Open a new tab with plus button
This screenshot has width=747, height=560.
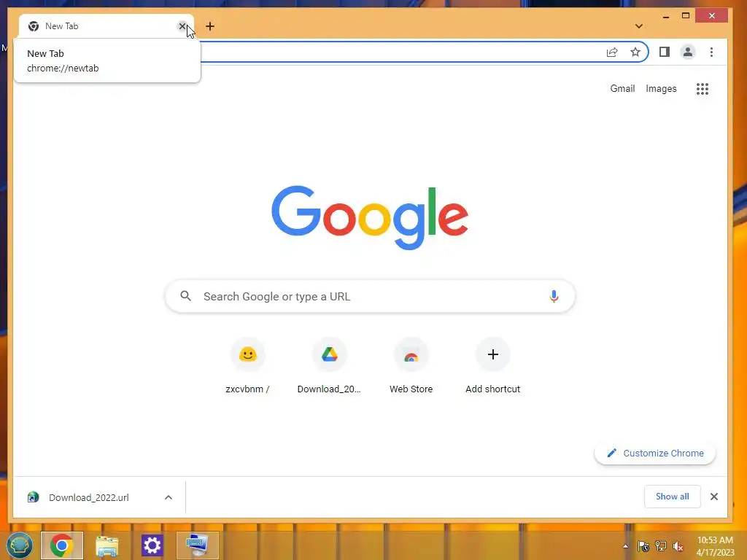(x=210, y=26)
